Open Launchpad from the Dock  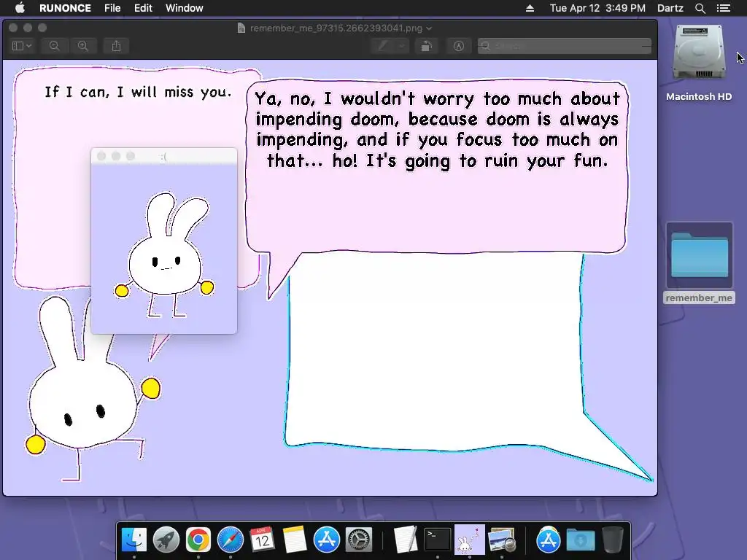pyautogui.click(x=166, y=540)
